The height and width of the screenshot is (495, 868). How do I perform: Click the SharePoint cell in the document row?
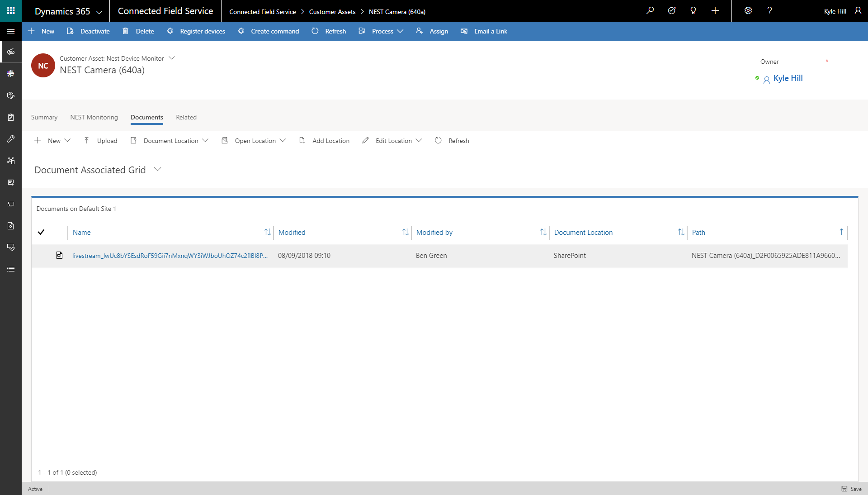coord(570,256)
